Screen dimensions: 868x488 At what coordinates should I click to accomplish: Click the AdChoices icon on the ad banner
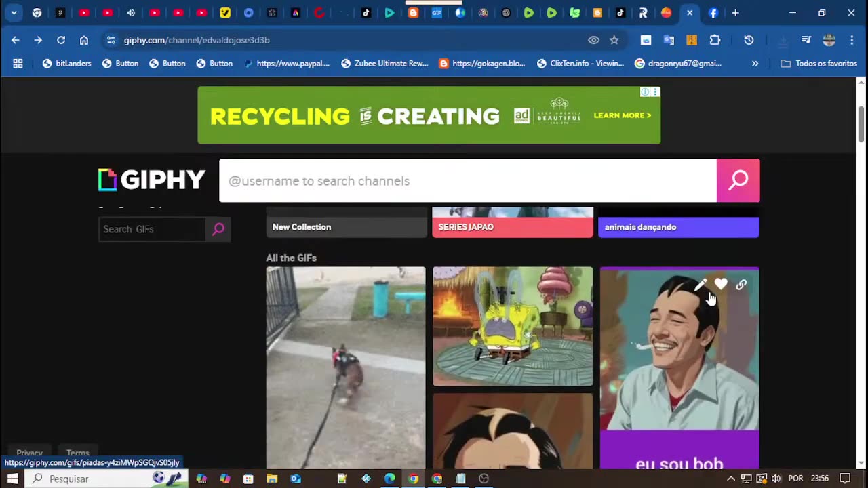pyautogui.click(x=646, y=91)
